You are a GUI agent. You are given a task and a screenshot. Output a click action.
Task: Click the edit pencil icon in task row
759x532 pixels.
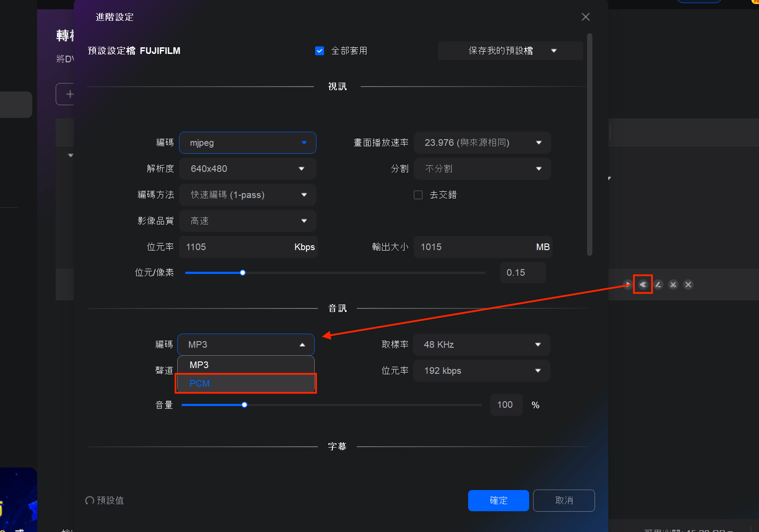click(658, 285)
